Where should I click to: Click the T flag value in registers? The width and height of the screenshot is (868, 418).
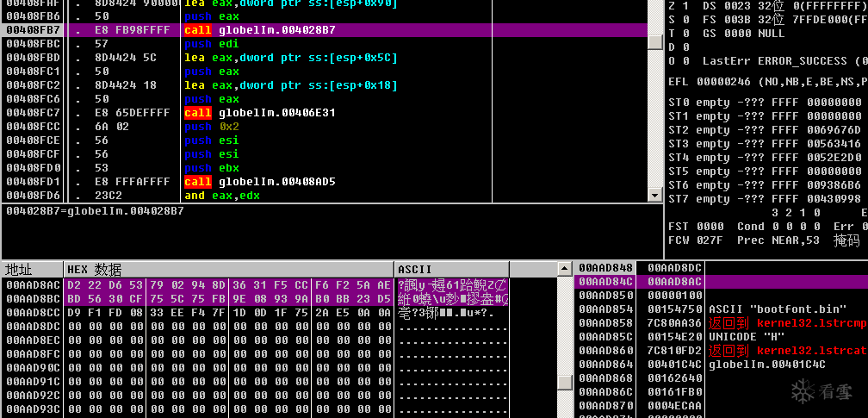[686, 34]
